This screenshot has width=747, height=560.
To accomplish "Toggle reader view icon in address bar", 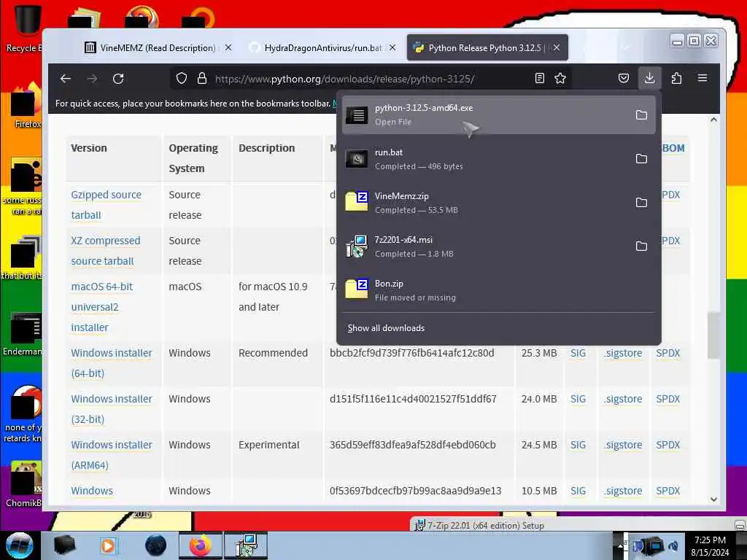I will click(x=539, y=78).
